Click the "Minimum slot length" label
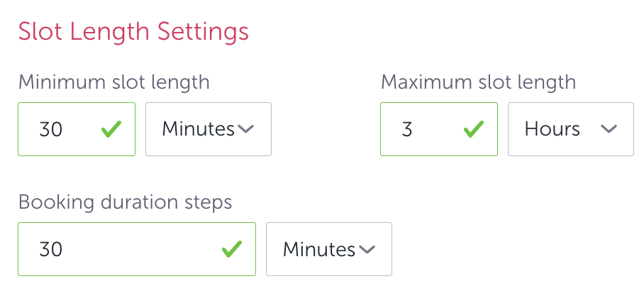 [113, 82]
